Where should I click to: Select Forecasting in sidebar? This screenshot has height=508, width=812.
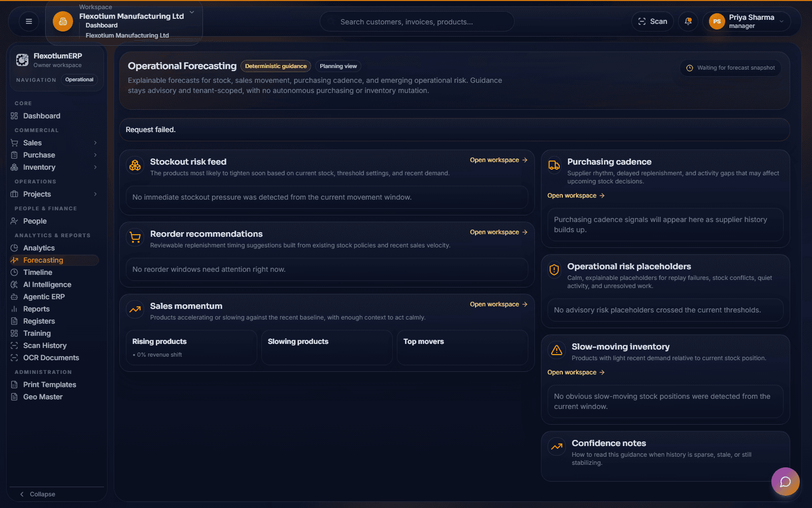pyautogui.click(x=54, y=260)
